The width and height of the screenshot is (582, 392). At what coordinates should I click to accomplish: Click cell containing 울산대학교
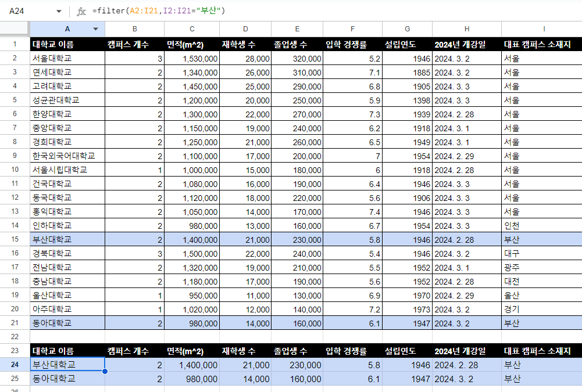point(67,295)
